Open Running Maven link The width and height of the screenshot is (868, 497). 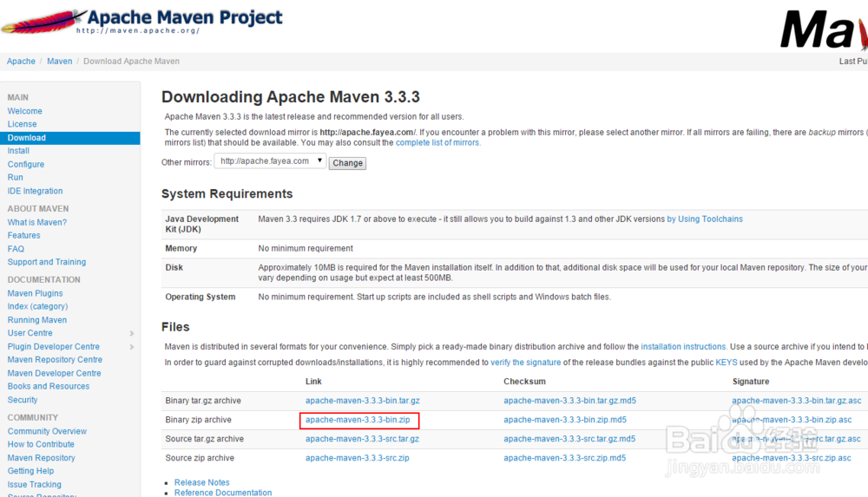[37, 320]
